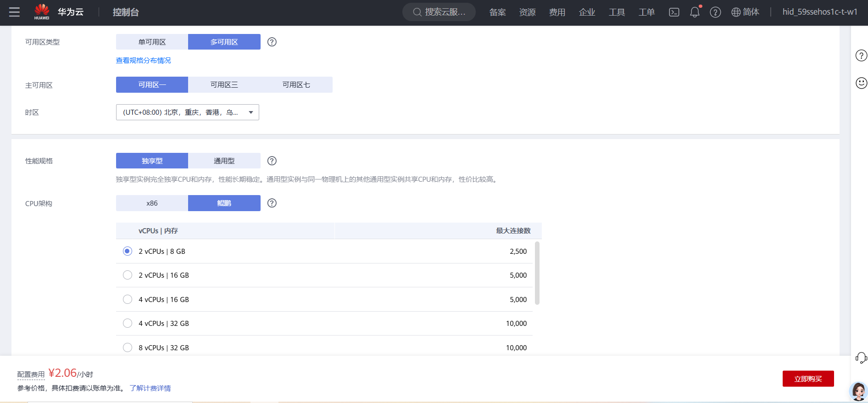Viewport: 868px width, 403px height.
Task: Open the hamburger navigation menu
Action: point(14,12)
